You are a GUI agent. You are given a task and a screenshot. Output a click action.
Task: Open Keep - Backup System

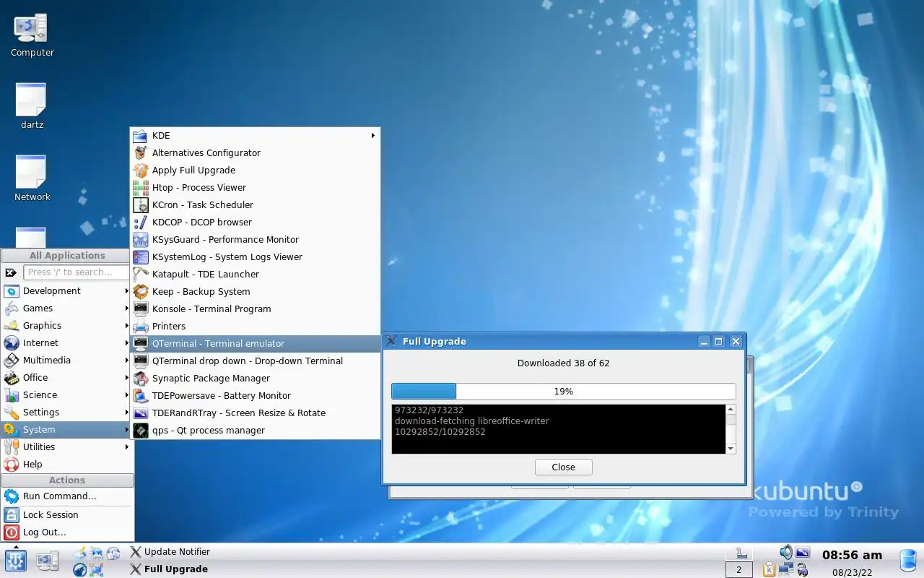pyautogui.click(x=256, y=292)
